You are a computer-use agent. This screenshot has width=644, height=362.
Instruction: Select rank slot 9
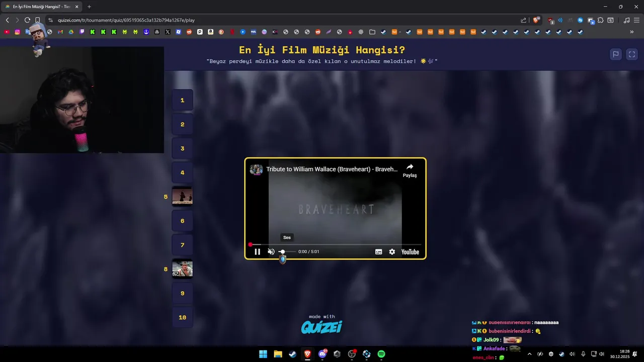coord(182,293)
